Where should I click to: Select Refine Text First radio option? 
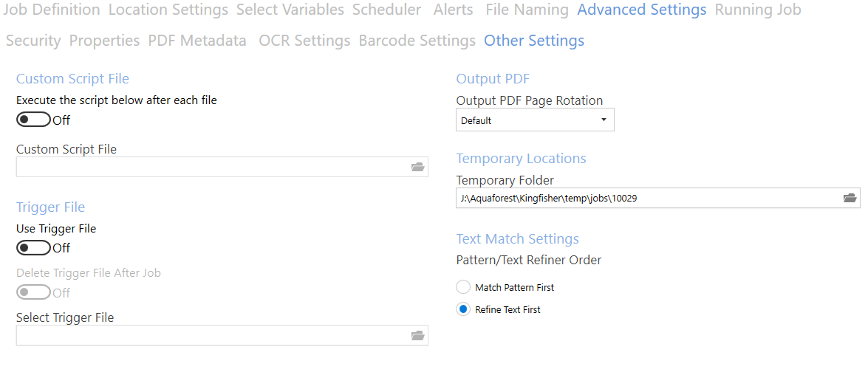(463, 309)
